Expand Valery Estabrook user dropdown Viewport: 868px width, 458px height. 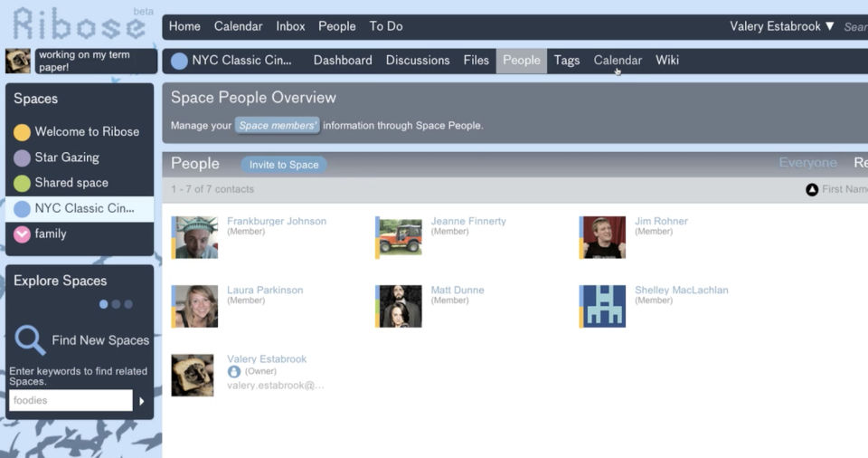tap(781, 26)
